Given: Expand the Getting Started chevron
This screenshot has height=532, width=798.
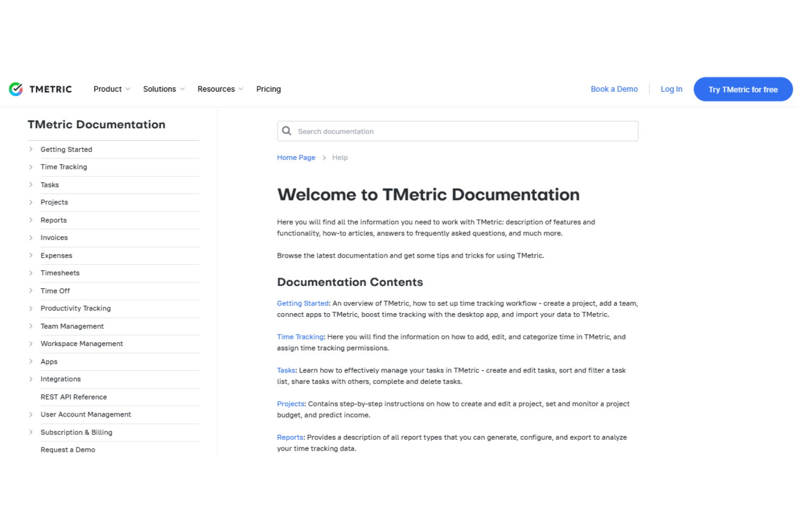Looking at the screenshot, I should pos(31,149).
